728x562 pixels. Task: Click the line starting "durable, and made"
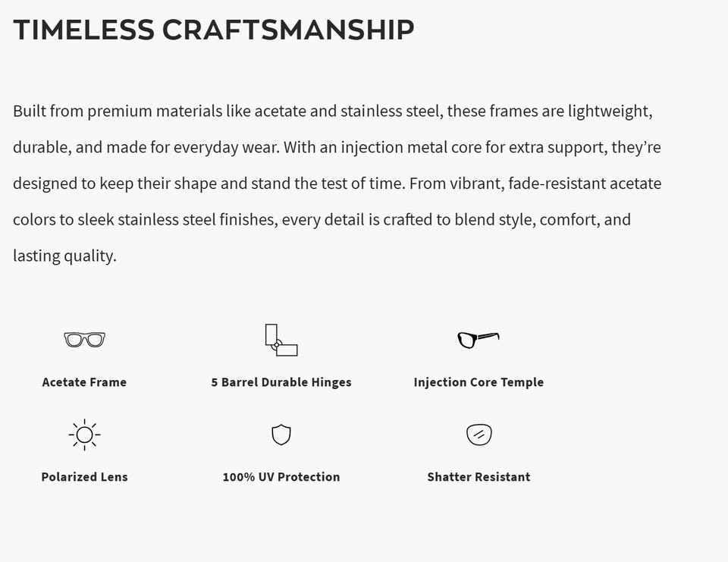[x=337, y=147]
